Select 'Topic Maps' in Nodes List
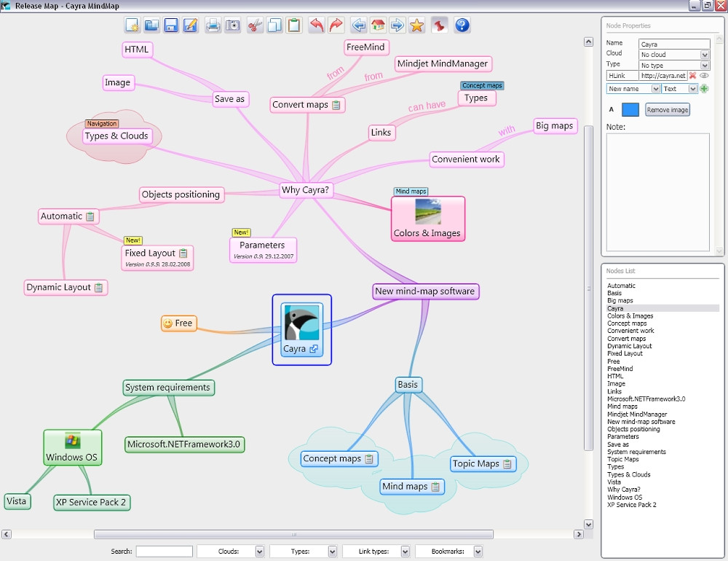The height and width of the screenshot is (561, 728). (x=622, y=459)
